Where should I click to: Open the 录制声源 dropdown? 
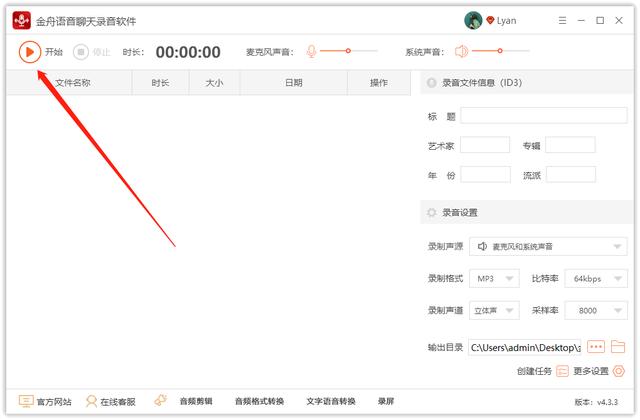point(548,247)
